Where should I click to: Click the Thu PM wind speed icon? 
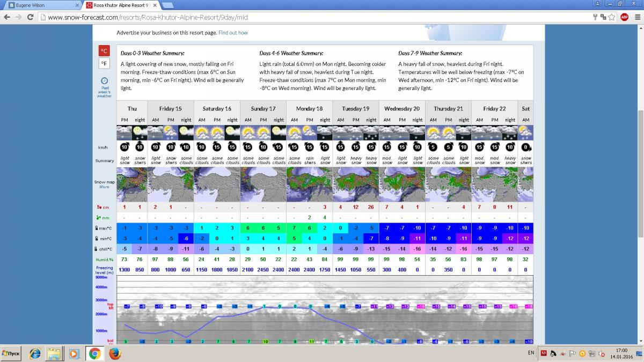(125, 147)
